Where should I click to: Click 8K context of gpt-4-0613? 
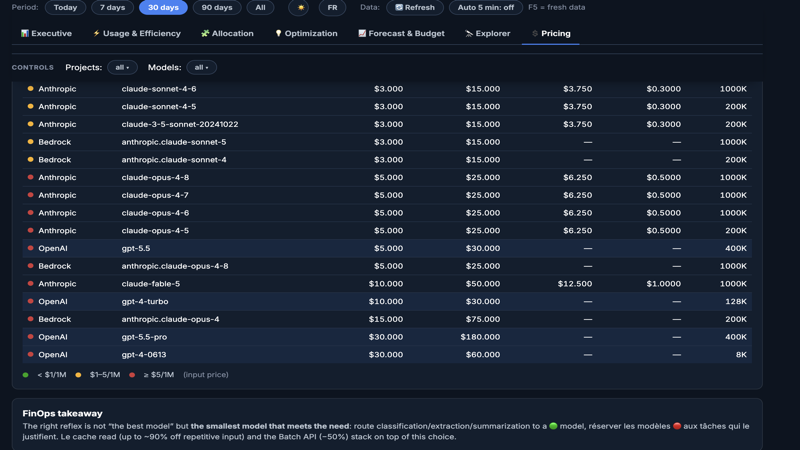pos(741,355)
